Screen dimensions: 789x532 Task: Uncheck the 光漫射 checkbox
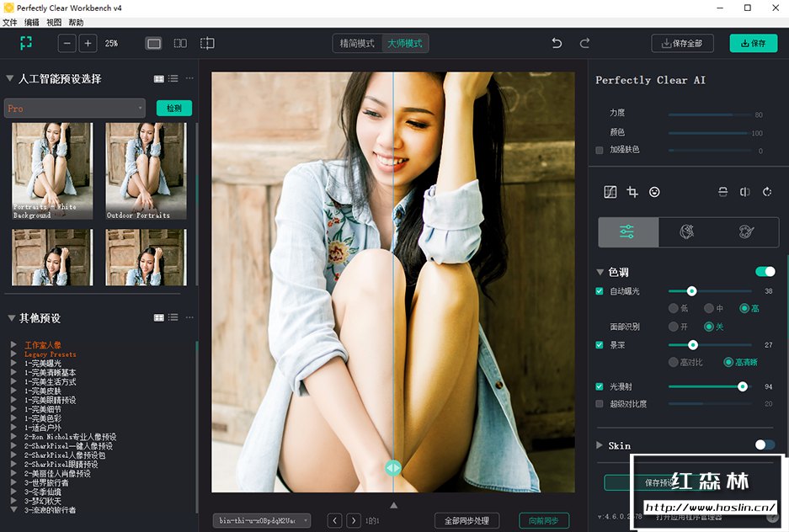tap(600, 386)
